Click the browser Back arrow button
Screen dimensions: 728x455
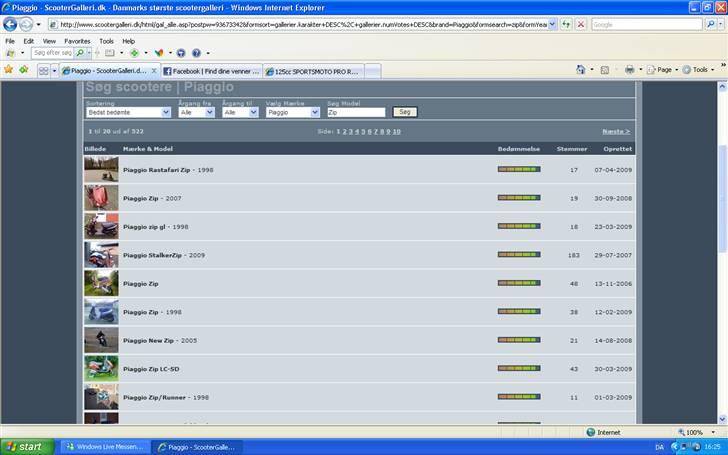point(11,24)
